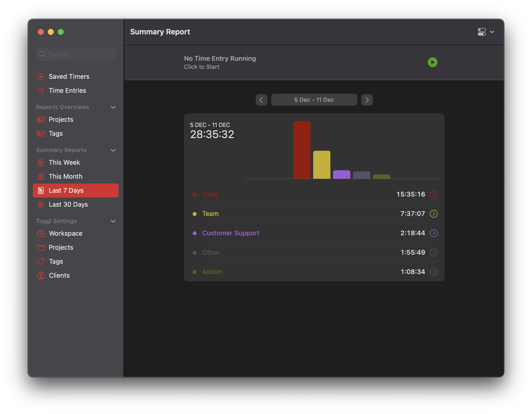Select This Week summary report

point(64,162)
